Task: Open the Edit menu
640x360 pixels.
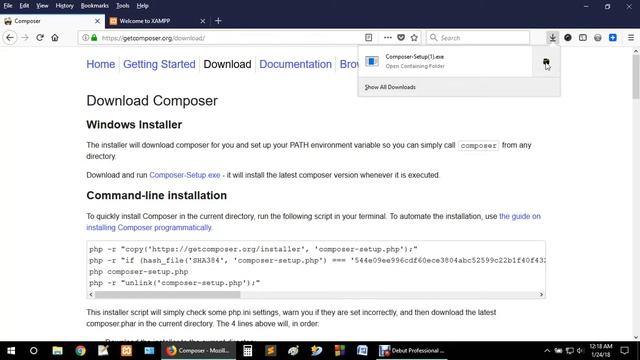Action: coord(24,6)
